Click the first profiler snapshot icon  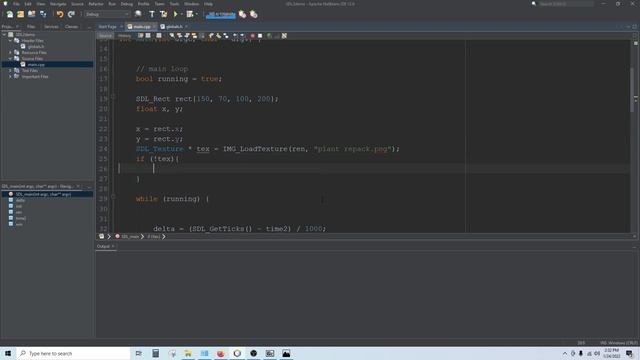click(x=242, y=14)
